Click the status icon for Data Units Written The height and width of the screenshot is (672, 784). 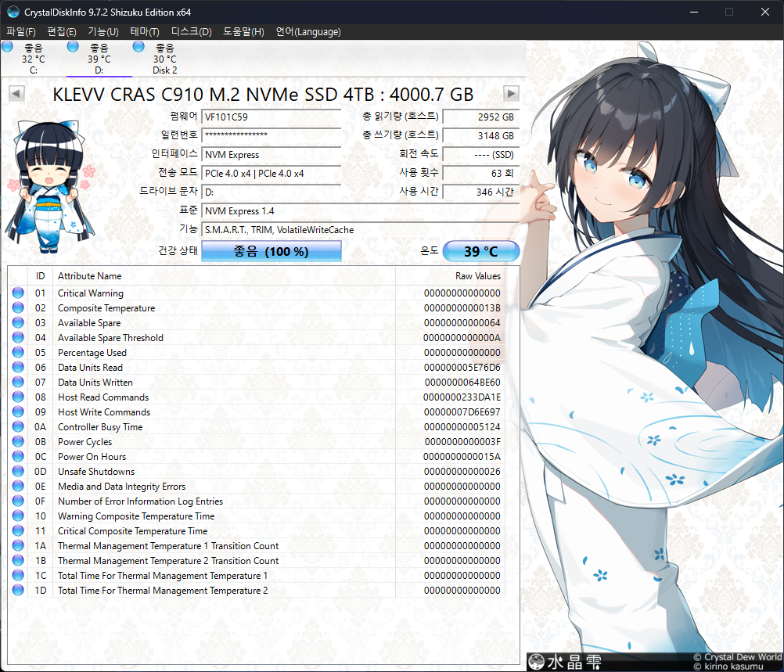tap(18, 383)
